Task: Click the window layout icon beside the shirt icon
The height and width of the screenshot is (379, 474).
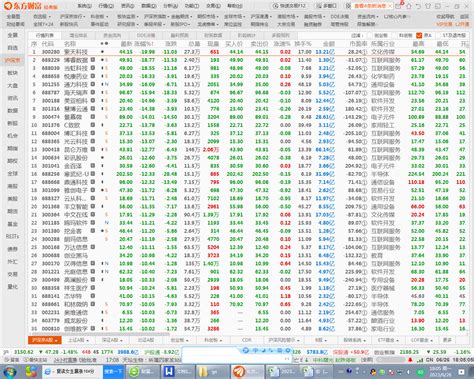Action: coord(438,6)
